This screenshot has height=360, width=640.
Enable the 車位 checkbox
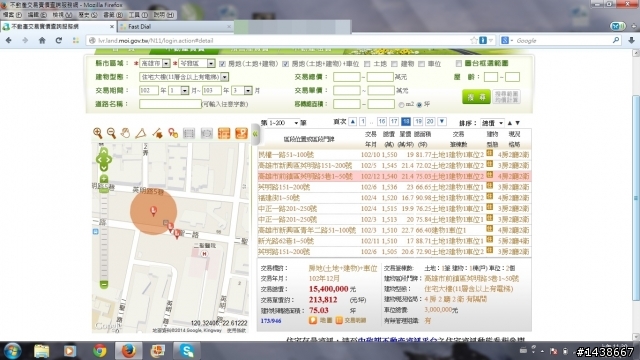(421, 64)
